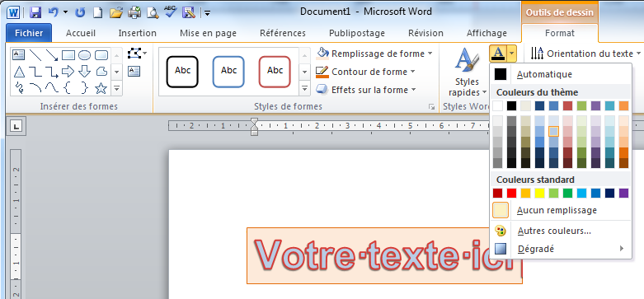
Task: Open the Undo history dropdown arrow
Action: [65, 12]
